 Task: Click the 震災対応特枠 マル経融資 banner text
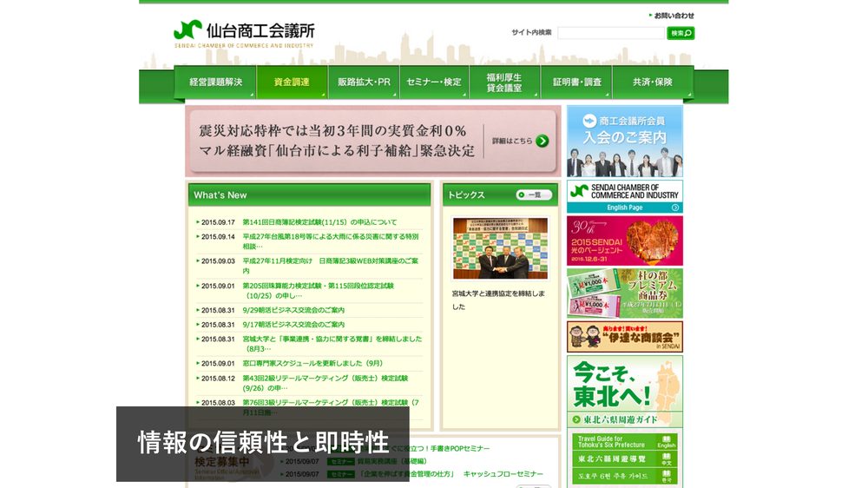[x=336, y=141]
